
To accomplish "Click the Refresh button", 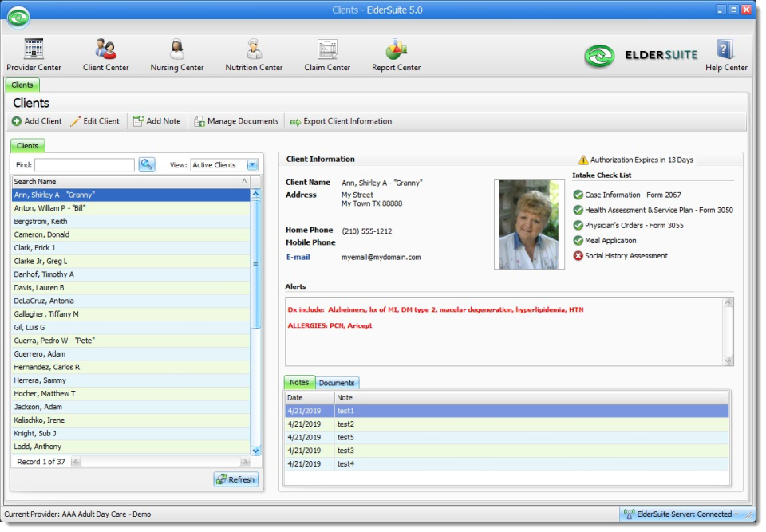I will 235,479.
